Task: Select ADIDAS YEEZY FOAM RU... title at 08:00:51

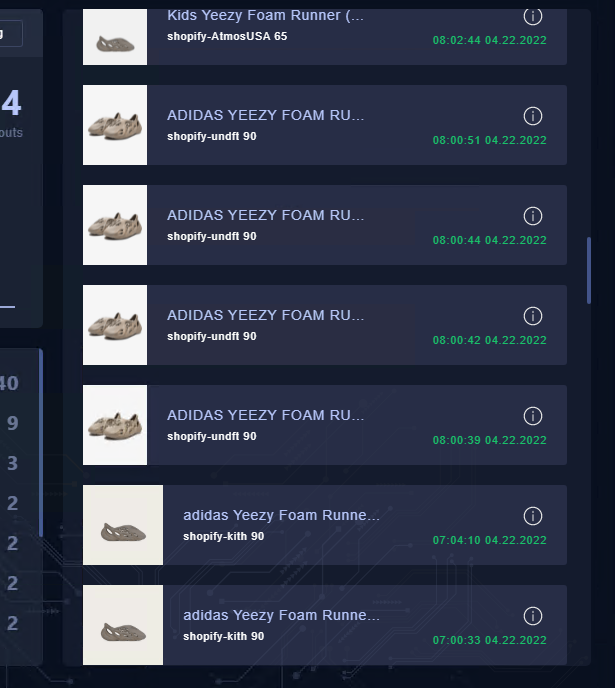Action: point(265,115)
